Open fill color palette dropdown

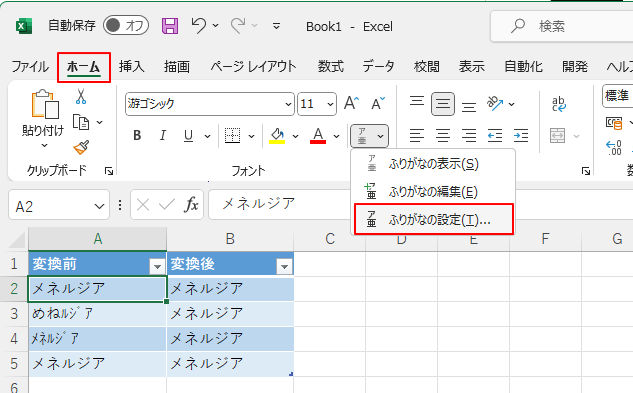tap(296, 136)
